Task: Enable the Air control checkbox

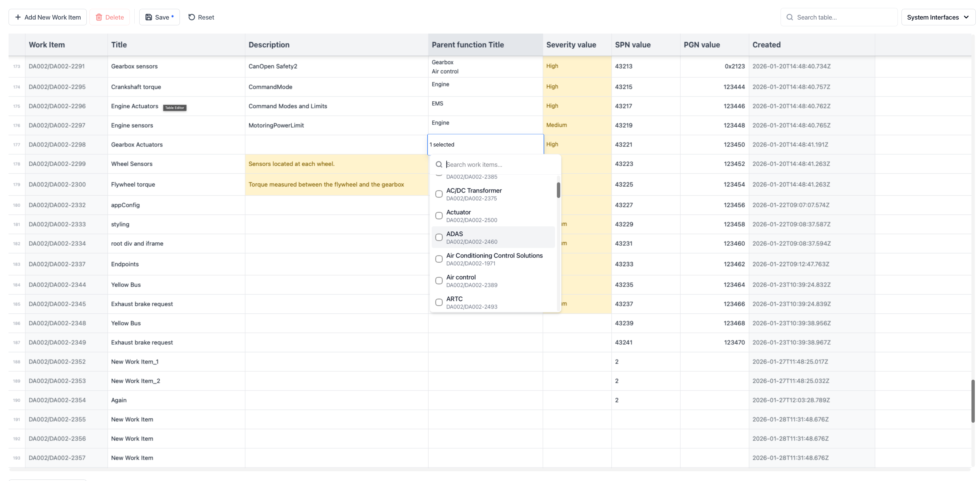Action: pyautogui.click(x=439, y=280)
